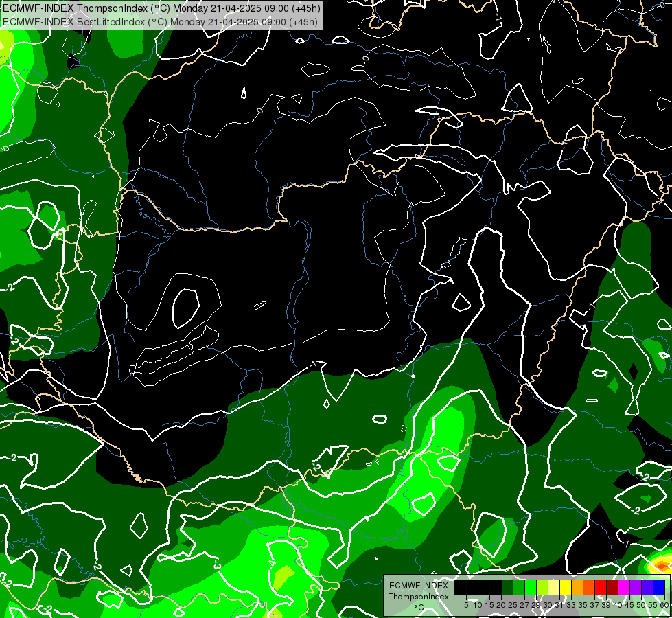Click the -3 contour label on the map
Screen dimensions: 672x618
[x=216, y=565]
